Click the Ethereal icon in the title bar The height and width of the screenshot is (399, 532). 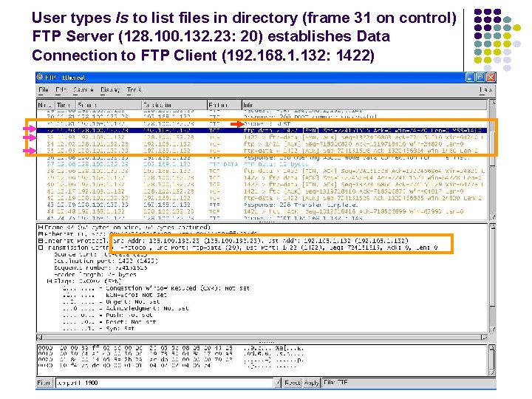click(x=40, y=78)
